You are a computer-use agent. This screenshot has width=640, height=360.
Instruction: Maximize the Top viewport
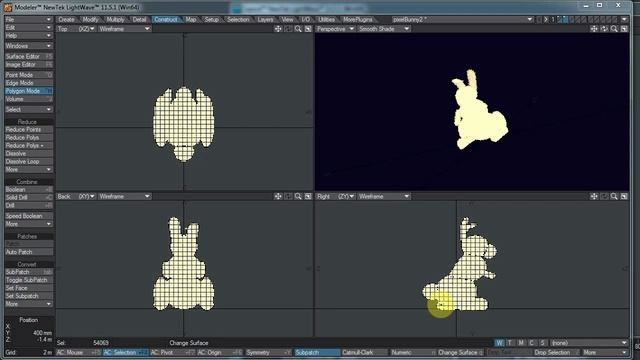click(x=308, y=29)
